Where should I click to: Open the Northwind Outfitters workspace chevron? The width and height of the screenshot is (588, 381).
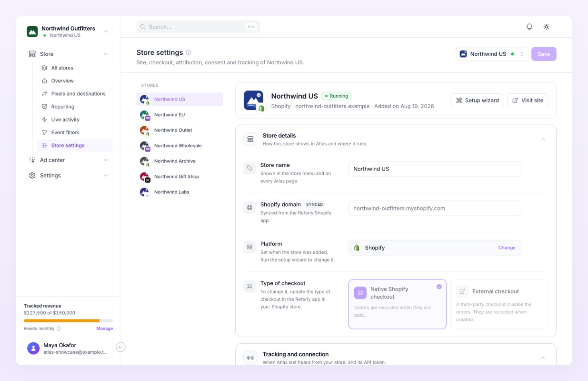[x=106, y=31]
